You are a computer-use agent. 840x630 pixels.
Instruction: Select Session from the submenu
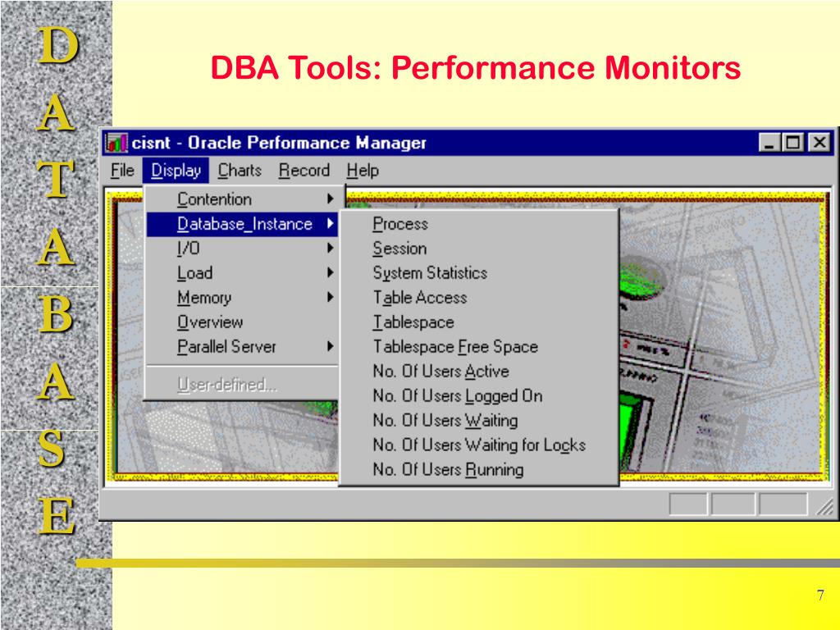tap(479, 249)
